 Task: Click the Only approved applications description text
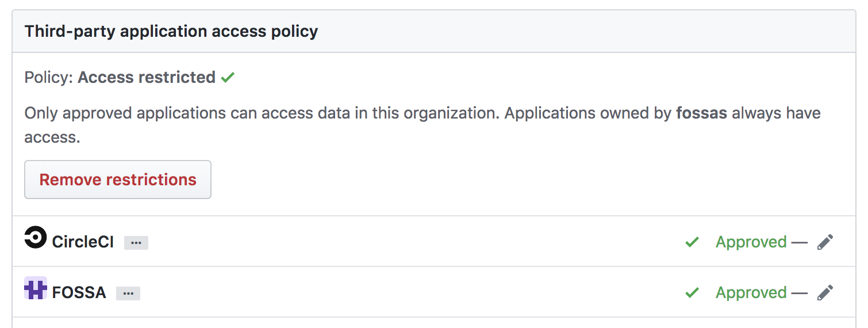[423, 125]
